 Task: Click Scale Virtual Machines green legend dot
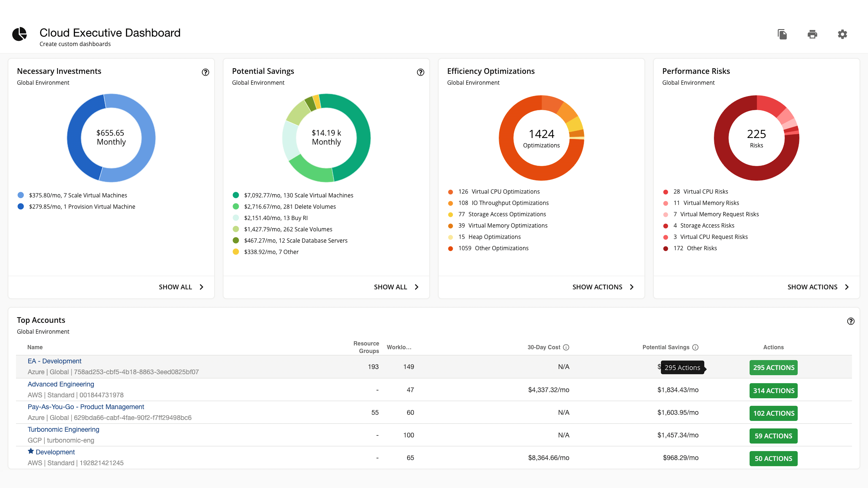236,195
